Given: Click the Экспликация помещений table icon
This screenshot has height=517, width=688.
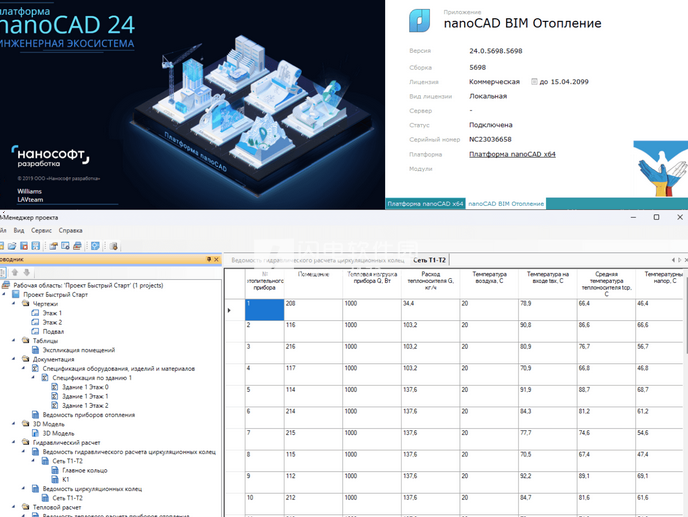Looking at the screenshot, I should coord(36,350).
